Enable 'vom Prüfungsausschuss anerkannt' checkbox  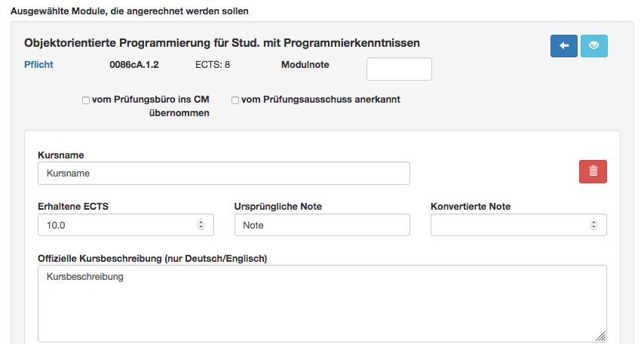coord(235,100)
